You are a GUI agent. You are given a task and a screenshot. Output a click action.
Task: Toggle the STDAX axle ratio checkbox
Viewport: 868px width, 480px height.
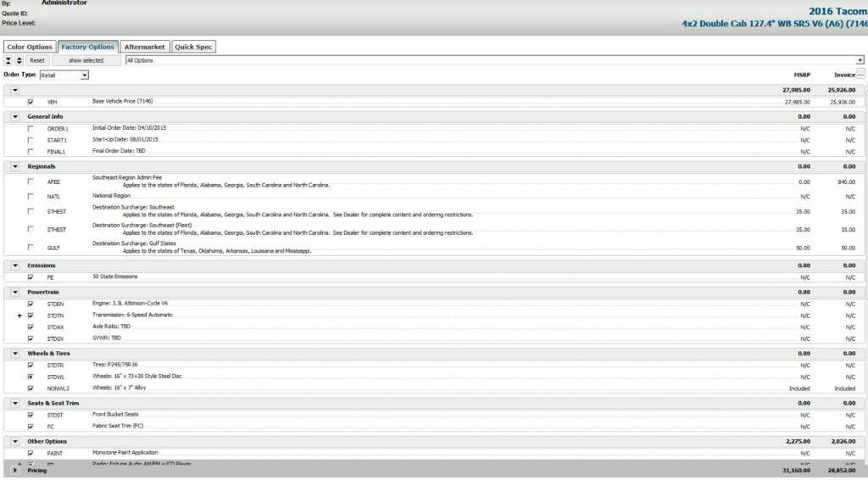coord(31,327)
